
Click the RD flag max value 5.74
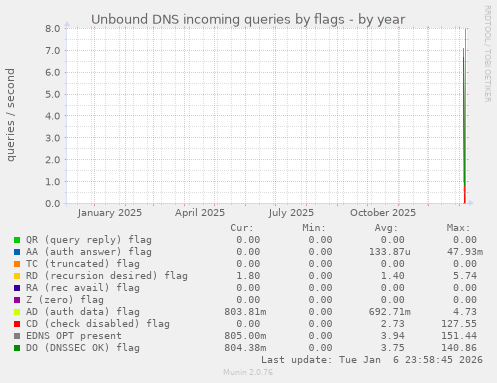click(465, 276)
